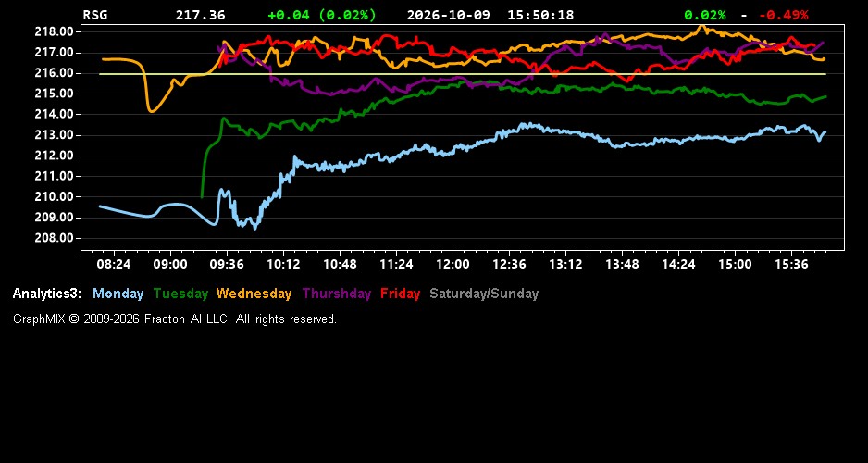Select the Saturday/Sunday legend label
This screenshot has width=868, height=463.
coord(484,294)
